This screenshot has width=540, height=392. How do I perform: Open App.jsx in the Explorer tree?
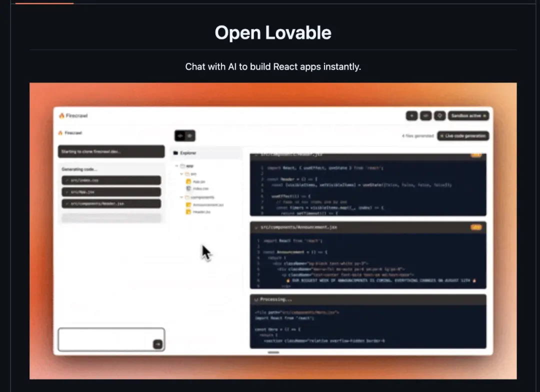[x=195, y=181]
